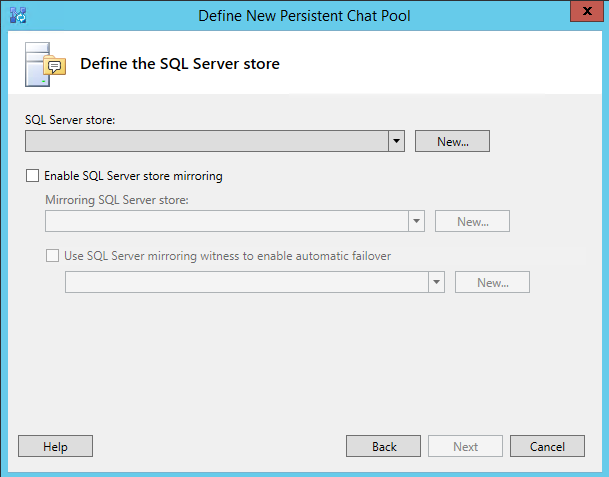
Task: Click the Next button
Action: click(465, 446)
